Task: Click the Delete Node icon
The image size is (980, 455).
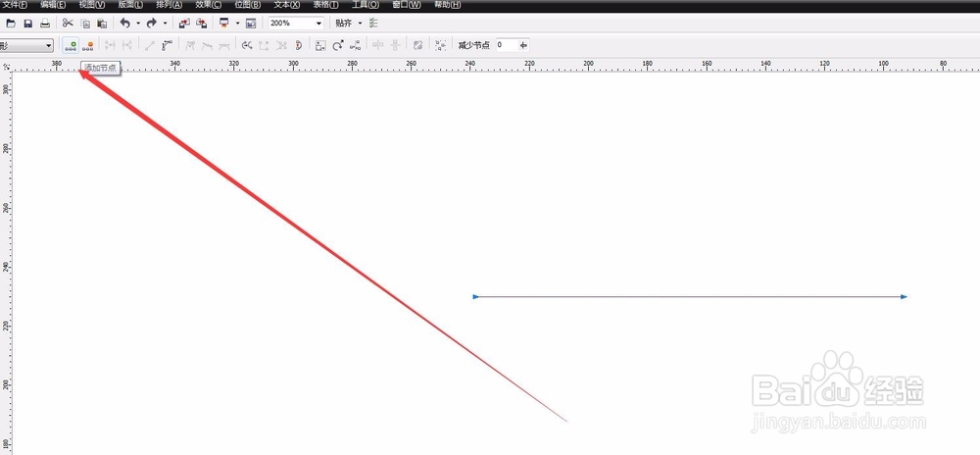Action: click(x=87, y=45)
